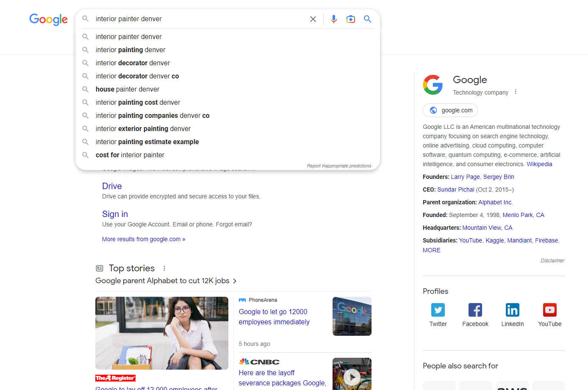Open the YouTube profile icon
Screen dimensions: 588x390
click(x=550, y=310)
